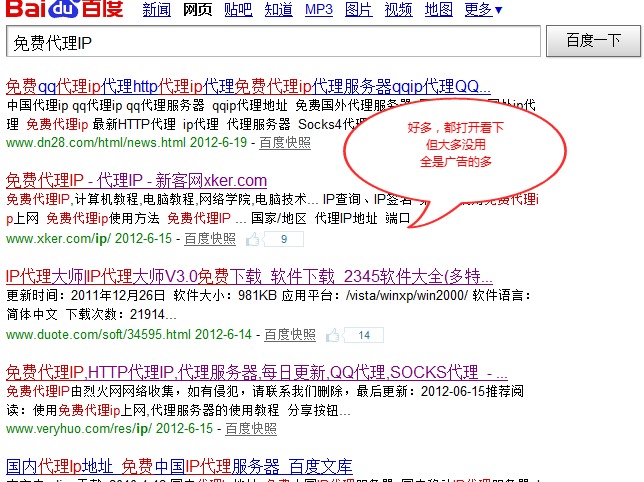Click the like count 14 box
Image resolution: width=644 pixels, height=482 pixels.
click(363, 334)
